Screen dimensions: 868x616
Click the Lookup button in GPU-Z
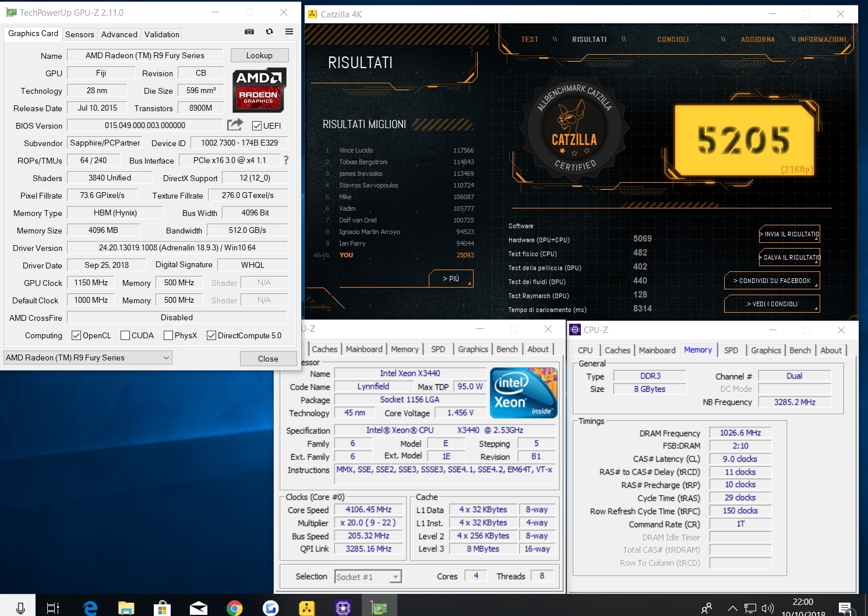tap(259, 55)
